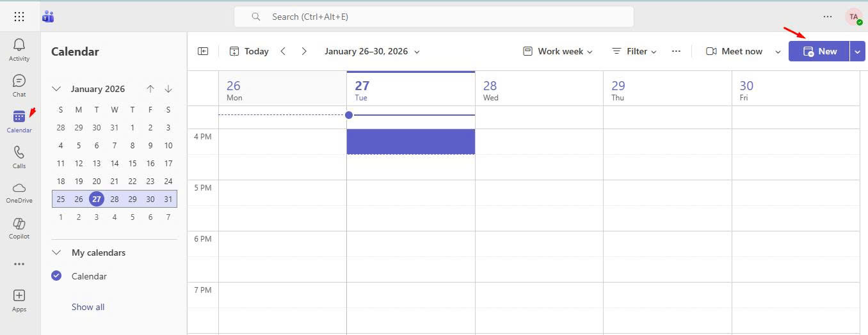Toggle the calendar side pane icon

(x=203, y=51)
